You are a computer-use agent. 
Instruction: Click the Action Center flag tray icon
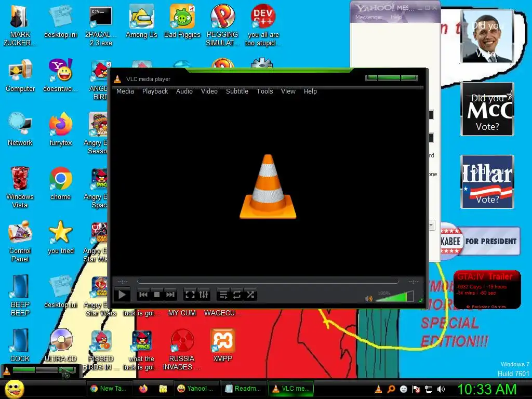pyautogui.click(x=416, y=389)
